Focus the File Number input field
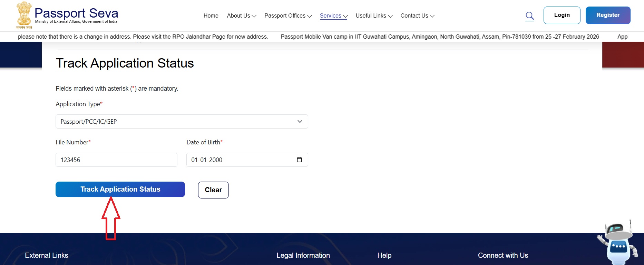This screenshot has width=644, height=265. tap(116, 160)
